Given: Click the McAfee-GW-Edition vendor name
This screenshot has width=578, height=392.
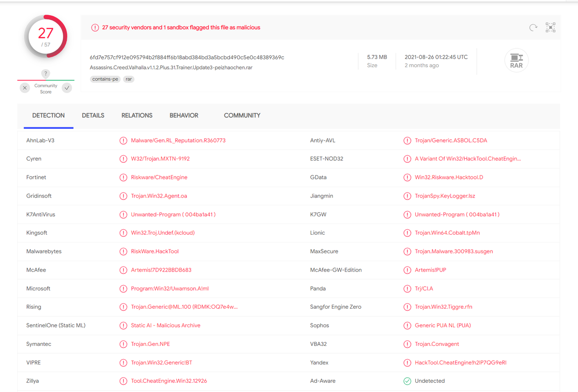Looking at the screenshot, I should point(336,270).
